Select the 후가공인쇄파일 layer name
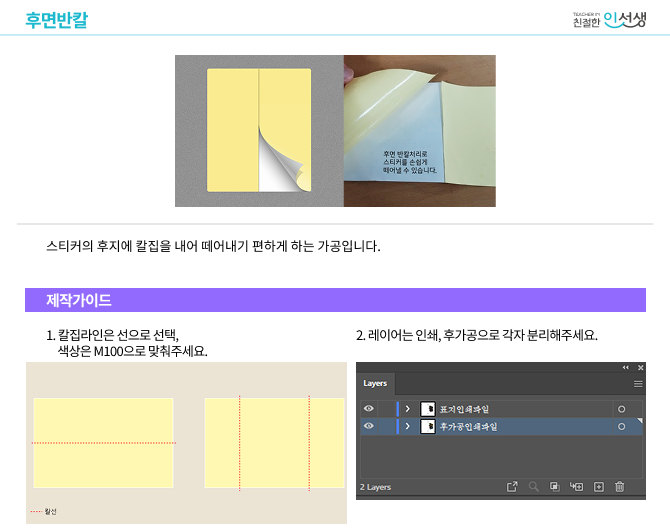 pyautogui.click(x=469, y=427)
